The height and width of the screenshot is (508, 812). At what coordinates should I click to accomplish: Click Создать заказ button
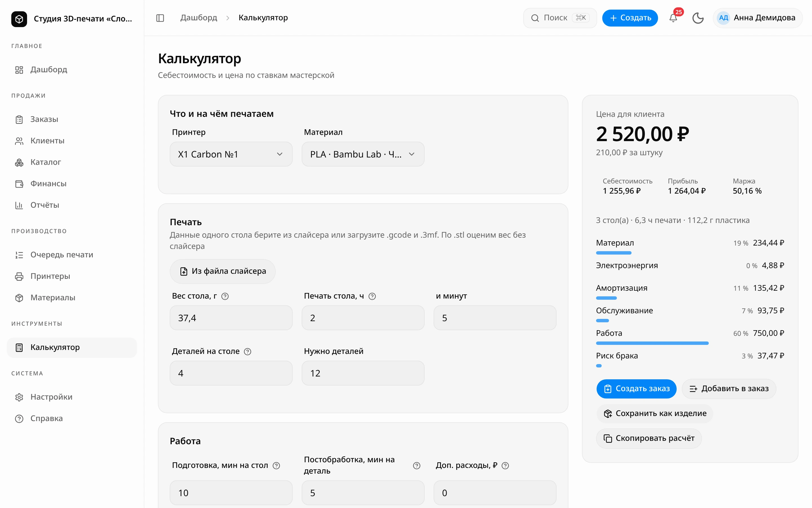637,389
